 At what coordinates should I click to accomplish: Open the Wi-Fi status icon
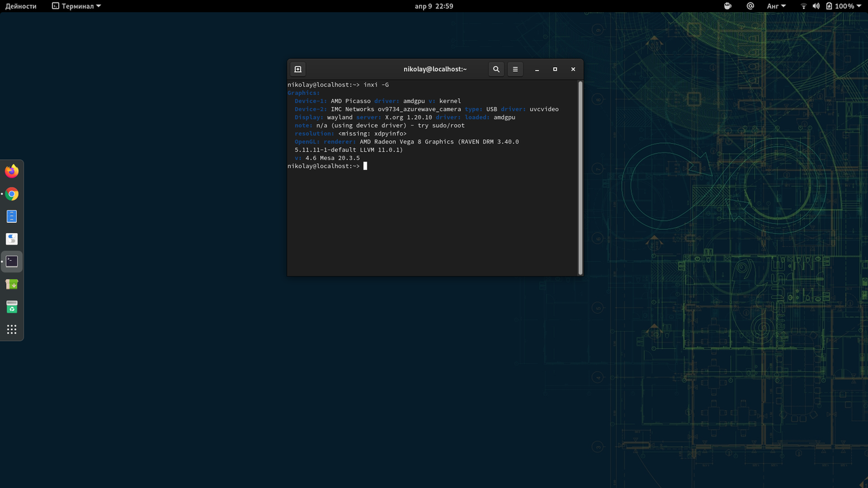pyautogui.click(x=804, y=6)
